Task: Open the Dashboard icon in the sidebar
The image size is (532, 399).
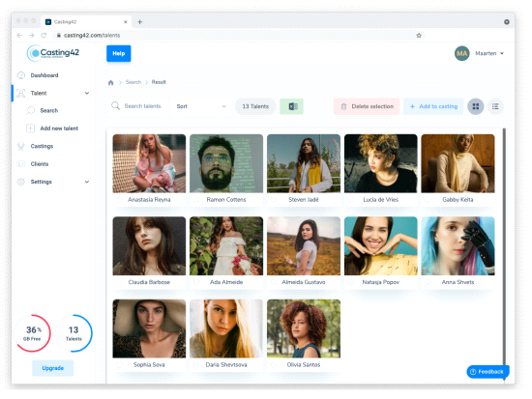Action: point(21,75)
